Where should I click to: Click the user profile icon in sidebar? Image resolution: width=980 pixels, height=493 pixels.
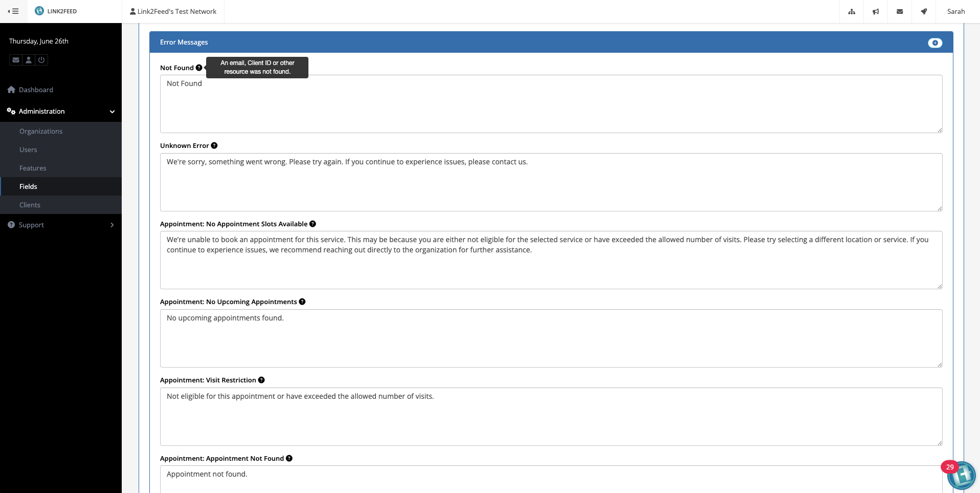pos(28,60)
